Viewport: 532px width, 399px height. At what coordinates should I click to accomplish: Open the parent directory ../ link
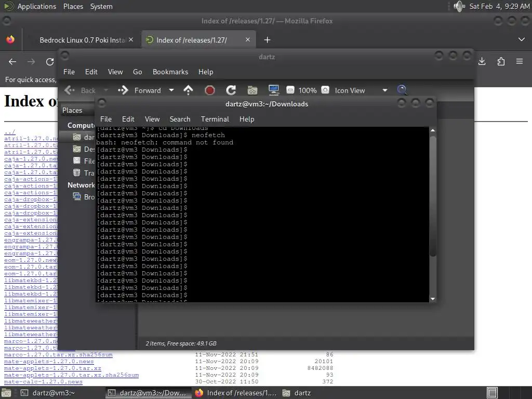[9, 131]
